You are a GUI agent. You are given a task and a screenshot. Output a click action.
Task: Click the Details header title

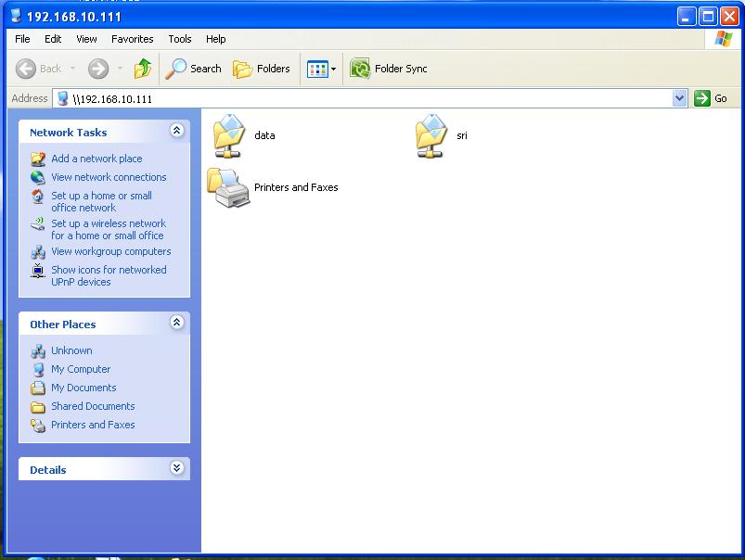(x=48, y=470)
